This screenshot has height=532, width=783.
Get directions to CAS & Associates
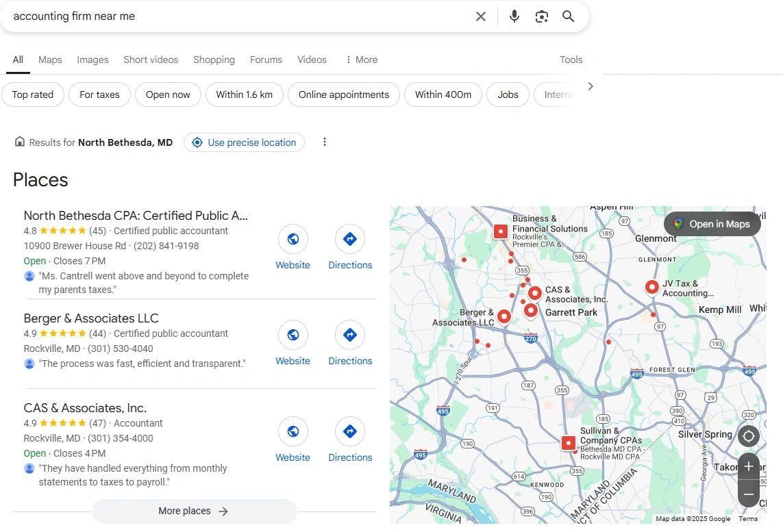[x=349, y=431]
